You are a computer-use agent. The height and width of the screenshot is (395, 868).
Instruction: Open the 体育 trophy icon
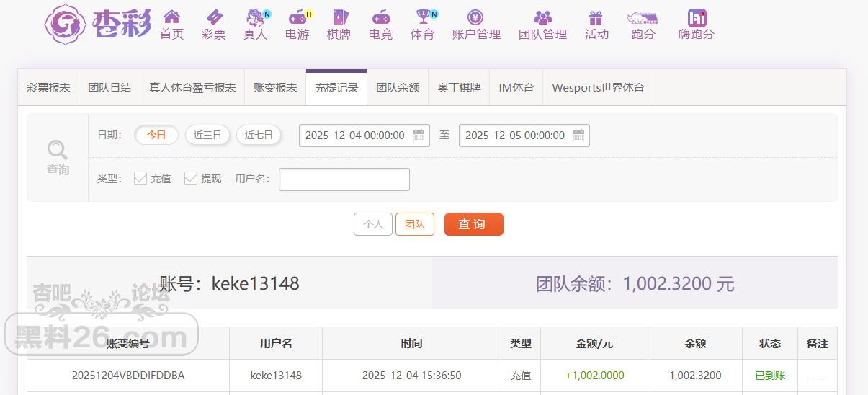pos(424,17)
